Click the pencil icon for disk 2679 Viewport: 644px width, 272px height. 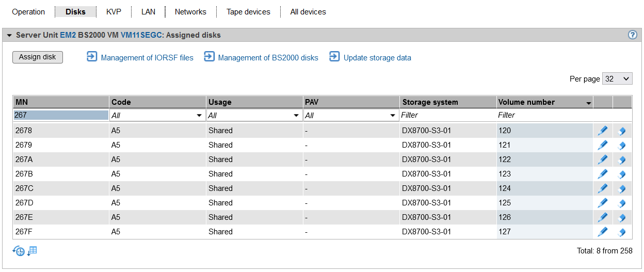[602, 145]
